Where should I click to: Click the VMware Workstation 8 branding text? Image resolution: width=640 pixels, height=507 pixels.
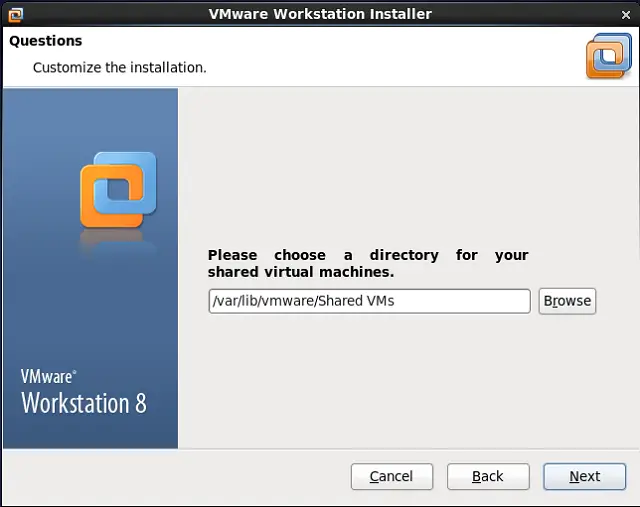pos(84,403)
